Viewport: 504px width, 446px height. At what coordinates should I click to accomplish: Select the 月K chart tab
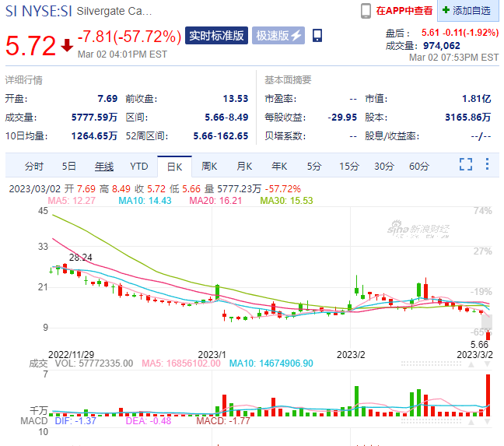244,167
